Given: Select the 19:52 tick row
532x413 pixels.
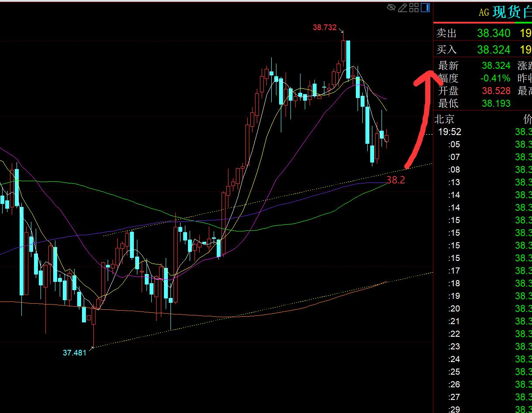Looking at the screenshot, I should [x=450, y=132].
